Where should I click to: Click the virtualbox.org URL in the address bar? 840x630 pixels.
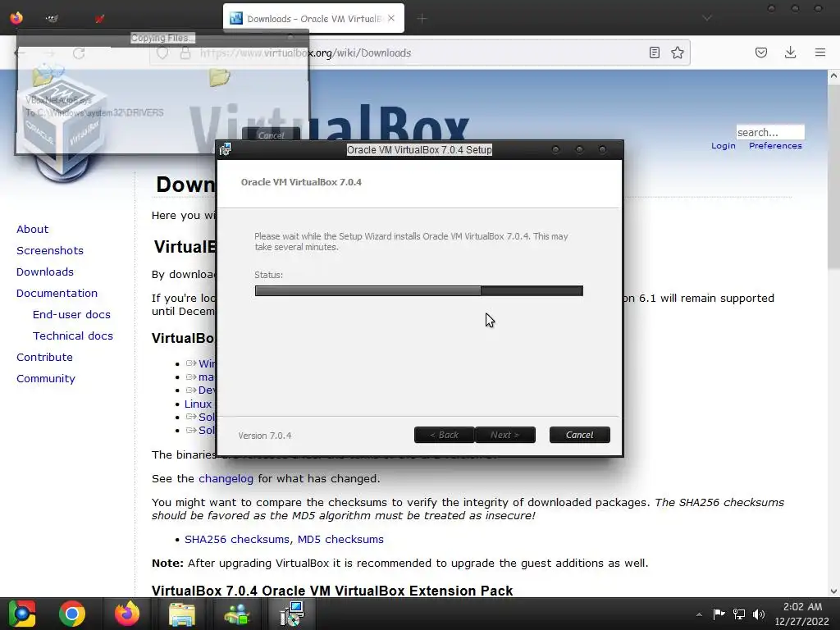tap(305, 53)
